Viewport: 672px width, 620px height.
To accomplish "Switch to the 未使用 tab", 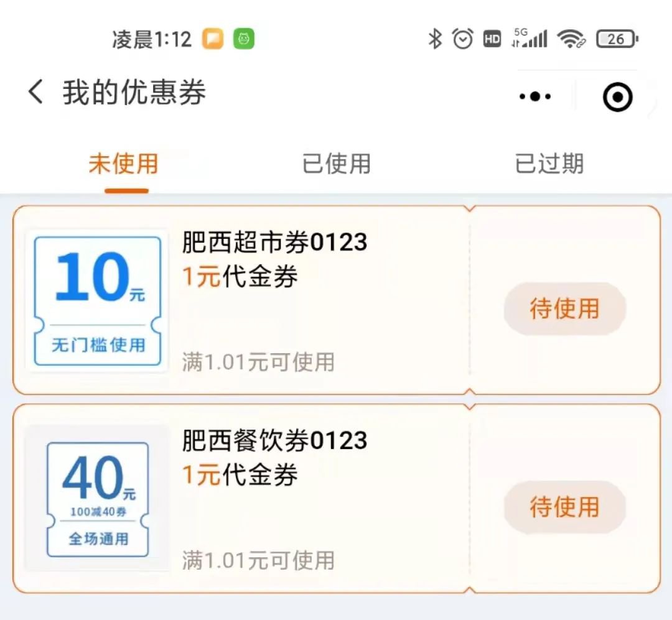I will 123,164.
